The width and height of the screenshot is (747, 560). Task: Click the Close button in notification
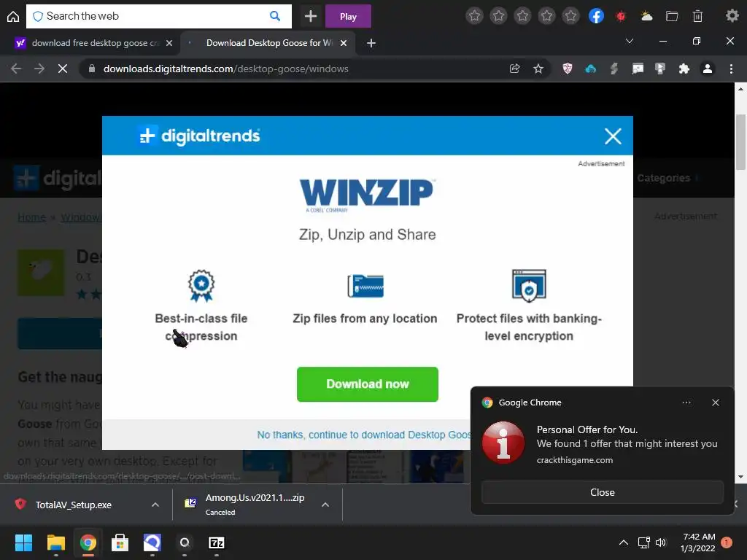pyautogui.click(x=602, y=492)
